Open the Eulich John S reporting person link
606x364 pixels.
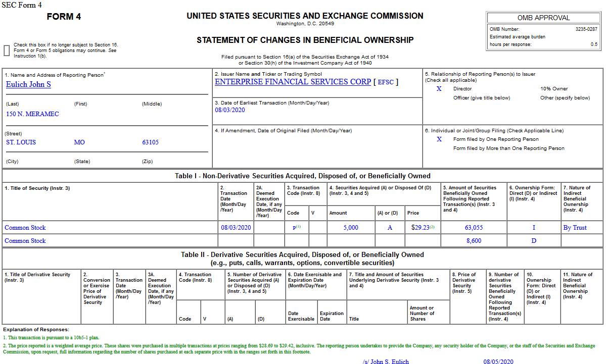pyautogui.click(x=28, y=84)
